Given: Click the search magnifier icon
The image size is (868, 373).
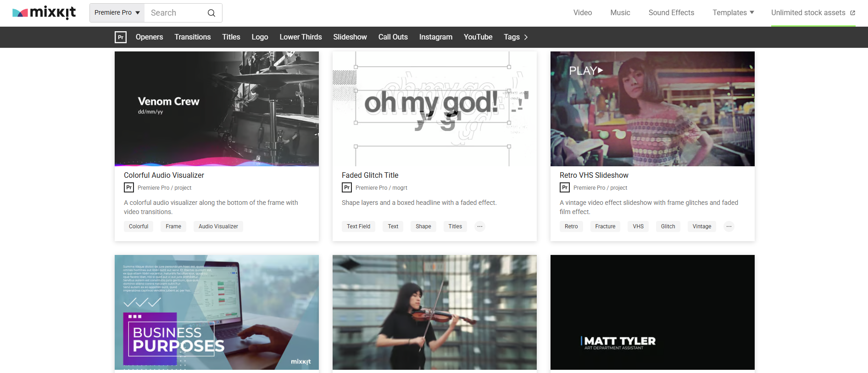Looking at the screenshot, I should [211, 13].
